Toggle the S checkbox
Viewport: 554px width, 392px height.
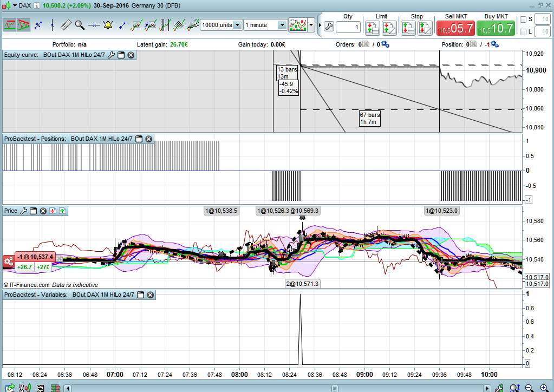(523, 19)
